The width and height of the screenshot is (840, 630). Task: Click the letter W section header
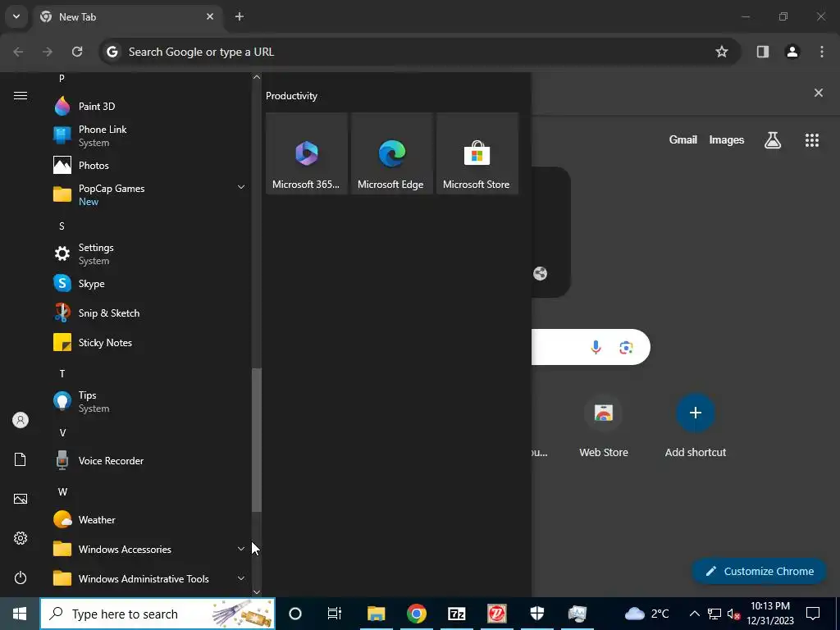point(62,491)
